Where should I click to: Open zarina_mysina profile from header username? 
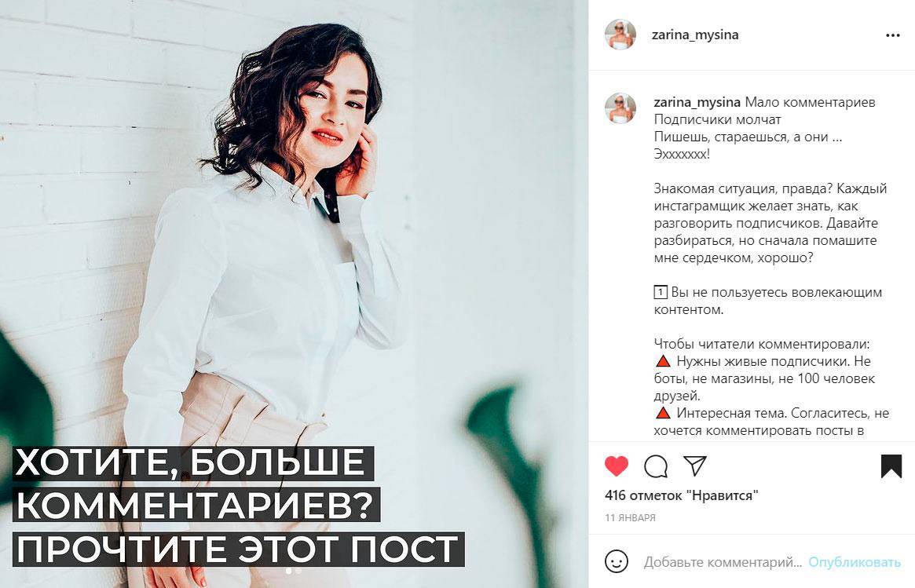coord(695,35)
